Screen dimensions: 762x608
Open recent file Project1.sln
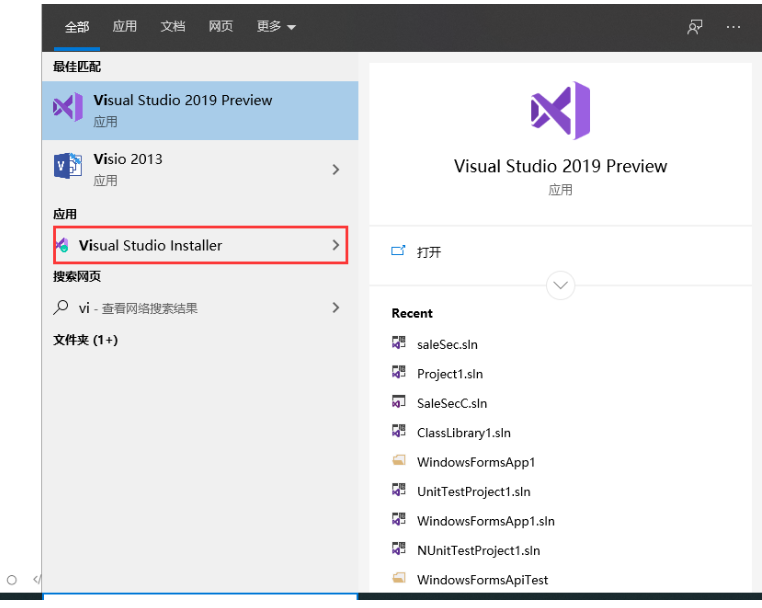point(450,374)
